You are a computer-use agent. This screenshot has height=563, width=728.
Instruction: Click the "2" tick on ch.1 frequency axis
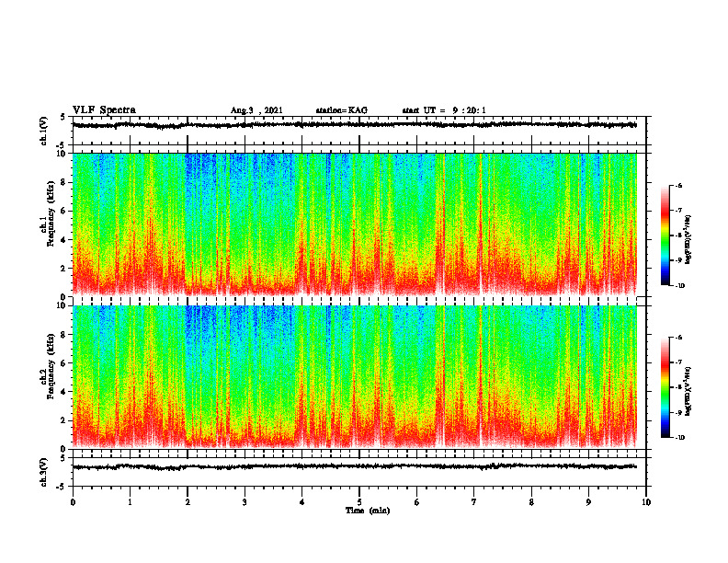coord(63,269)
